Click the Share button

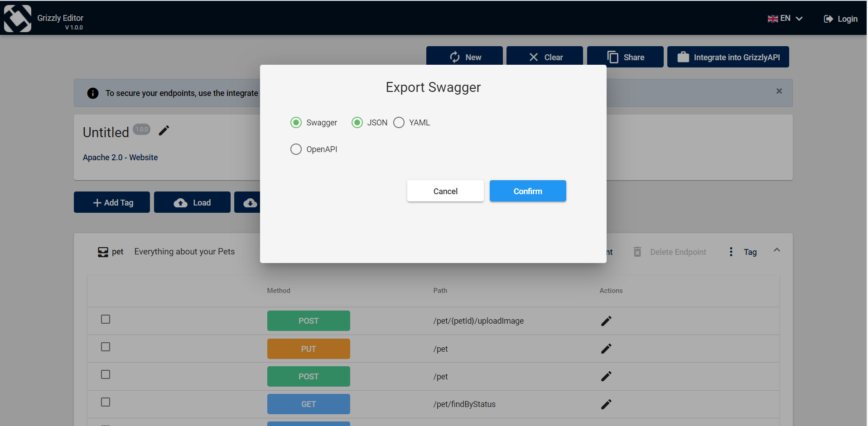click(x=625, y=57)
